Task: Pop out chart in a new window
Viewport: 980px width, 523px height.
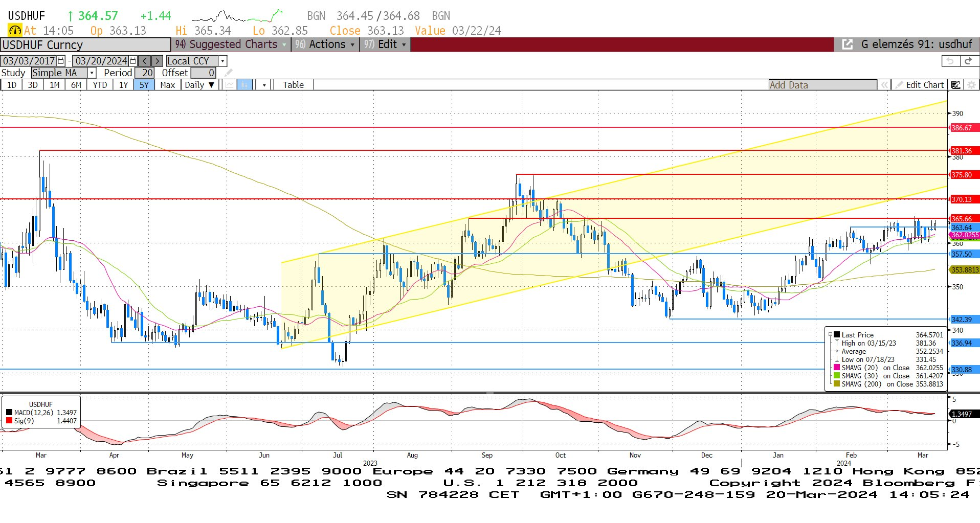Action: coord(847,44)
